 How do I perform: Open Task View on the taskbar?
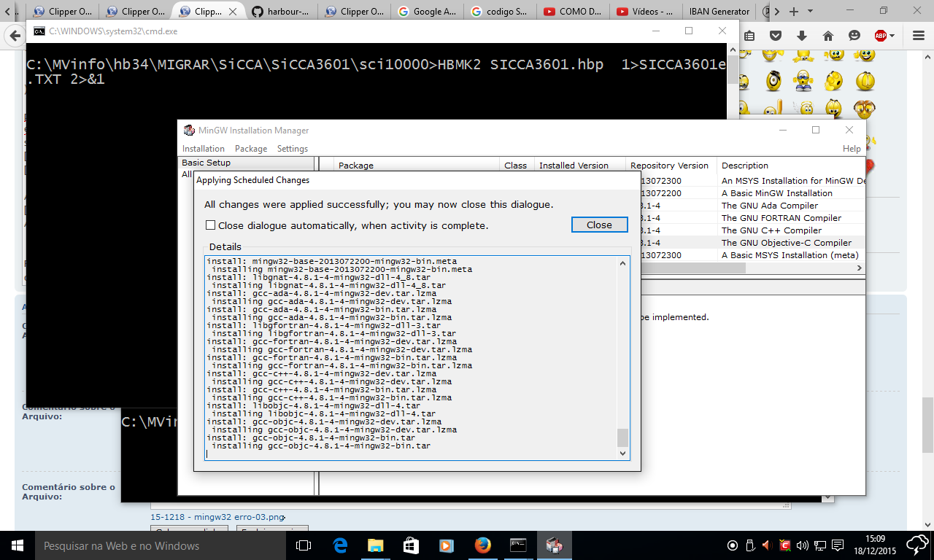pos(304,545)
